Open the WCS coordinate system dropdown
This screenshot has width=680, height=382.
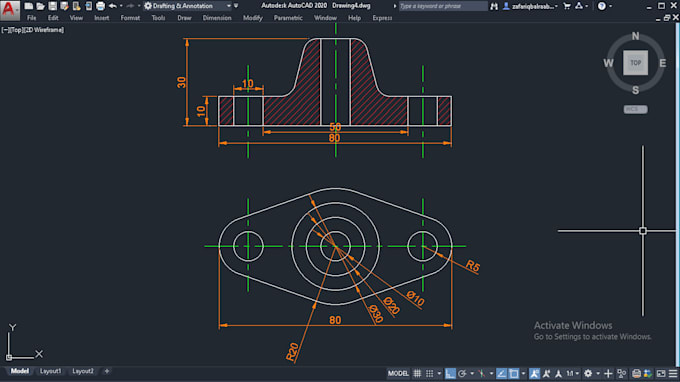[635, 109]
